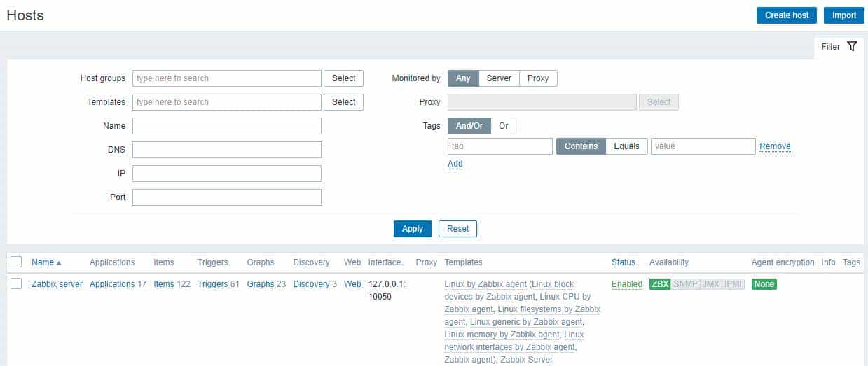This screenshot has height=366, width=868.
Task: Click into the Name filter field
Action: coord(227,126)
